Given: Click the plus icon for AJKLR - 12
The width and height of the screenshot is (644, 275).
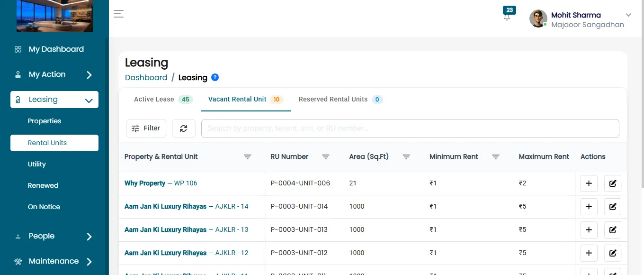Looking at the screenshot, I should coord(589,253).
